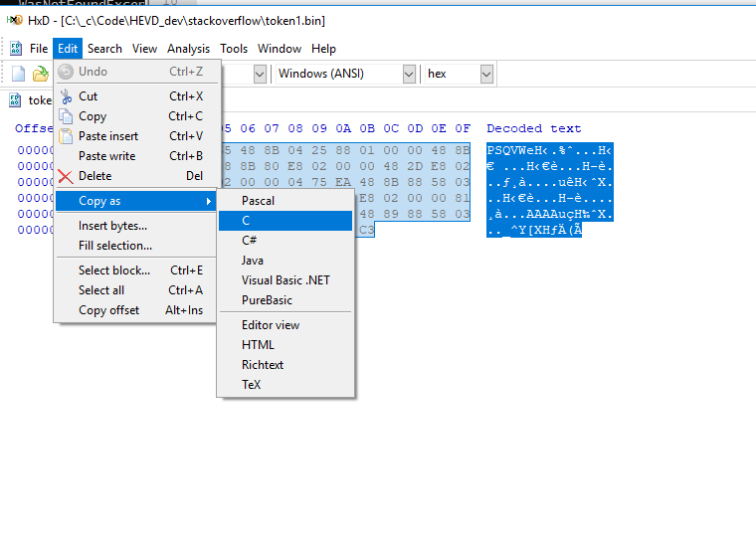Click the token1 tab file icon
The image size is (756, 543).
tap(15, 99)
